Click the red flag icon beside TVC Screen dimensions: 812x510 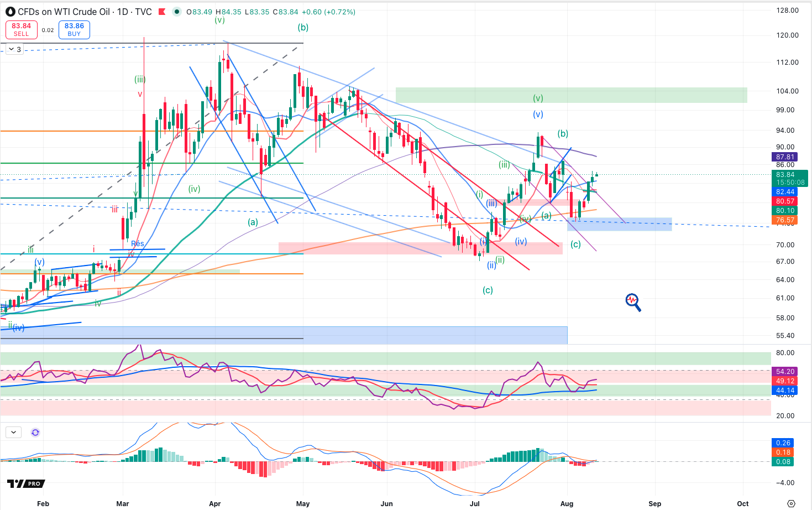pos(161,12)
